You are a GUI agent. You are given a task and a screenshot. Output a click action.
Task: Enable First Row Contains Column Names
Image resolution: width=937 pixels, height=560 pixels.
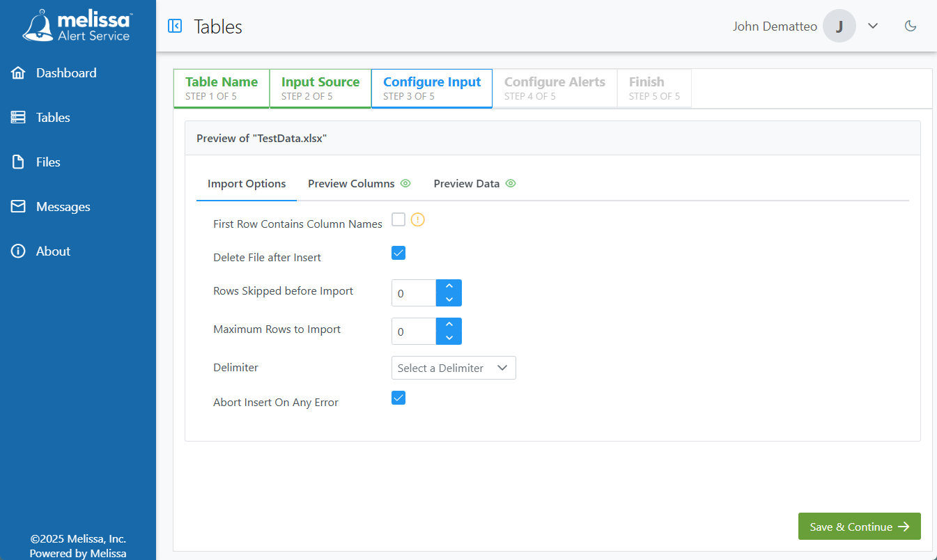point(398,219)
